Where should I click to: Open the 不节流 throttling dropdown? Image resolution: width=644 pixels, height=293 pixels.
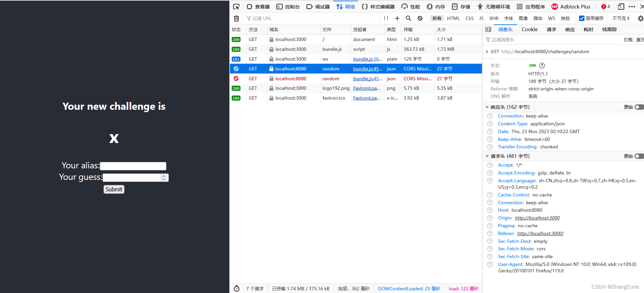(x=621, y=18)
